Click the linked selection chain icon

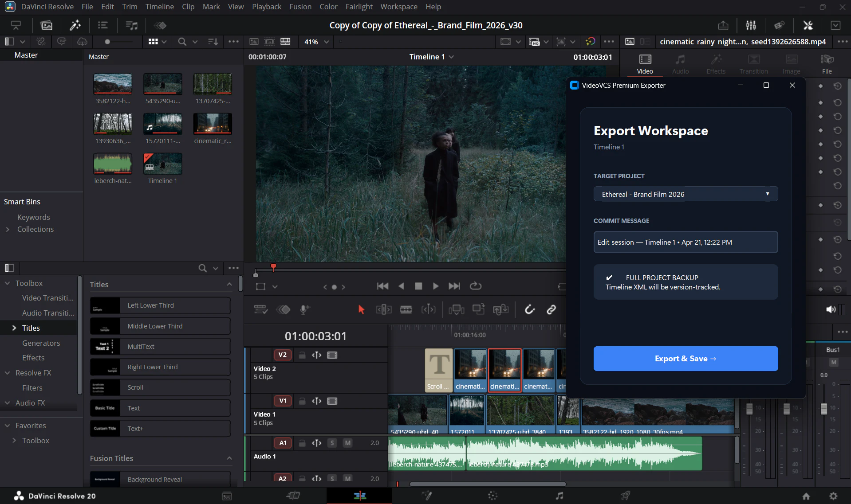[x=552, y=309]
